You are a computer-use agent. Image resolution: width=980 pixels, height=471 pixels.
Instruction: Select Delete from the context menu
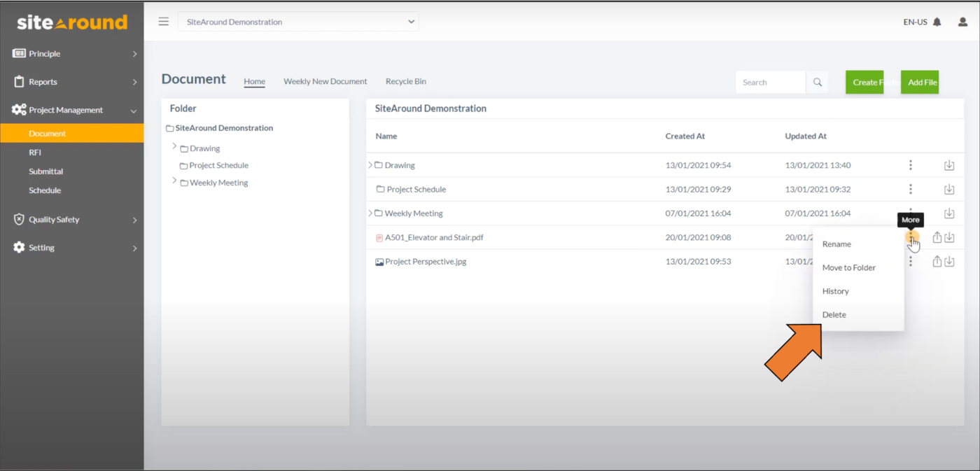tap(834, 314)
